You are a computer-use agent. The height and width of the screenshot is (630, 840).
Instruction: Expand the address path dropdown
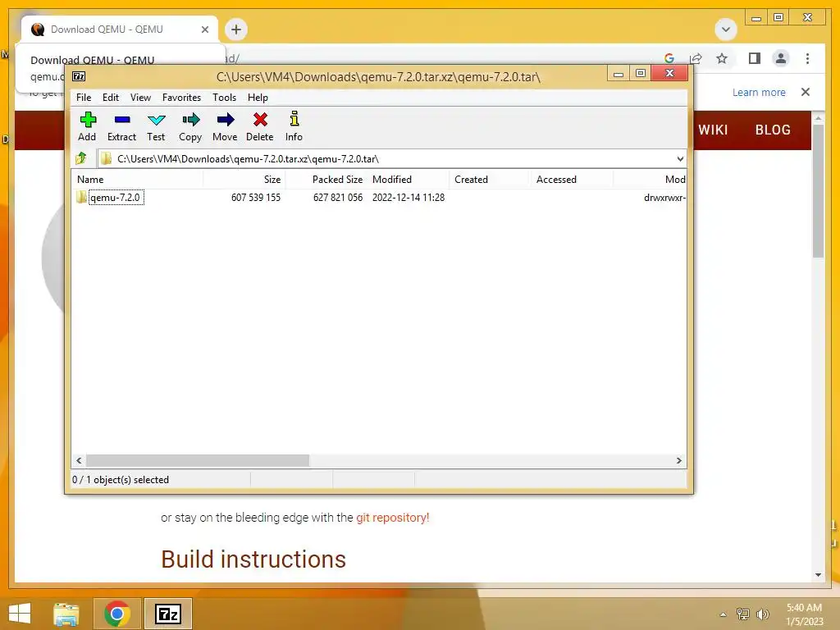tap(680, 158)
